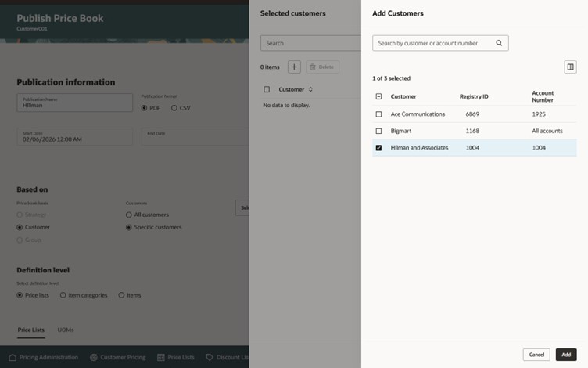Click the Publication Name field
The image size is (588, 368).
(74, 103)
